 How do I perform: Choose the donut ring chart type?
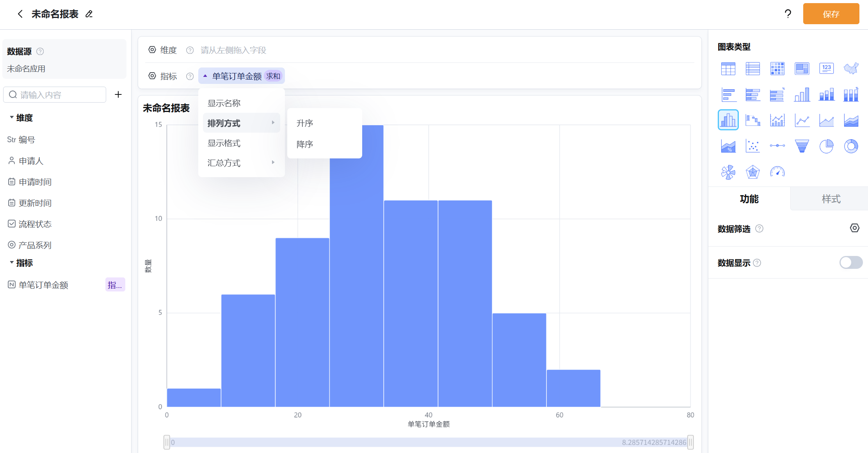click(851, 146)
